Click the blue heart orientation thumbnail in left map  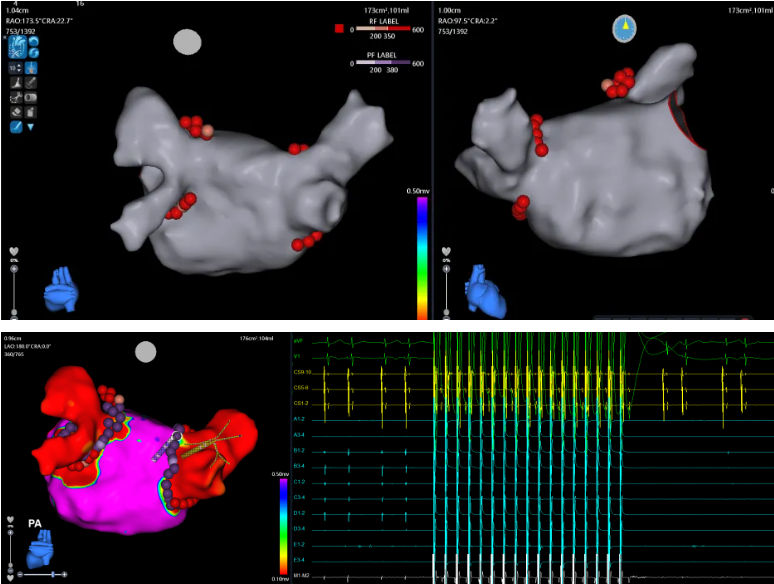coord(61,289)
